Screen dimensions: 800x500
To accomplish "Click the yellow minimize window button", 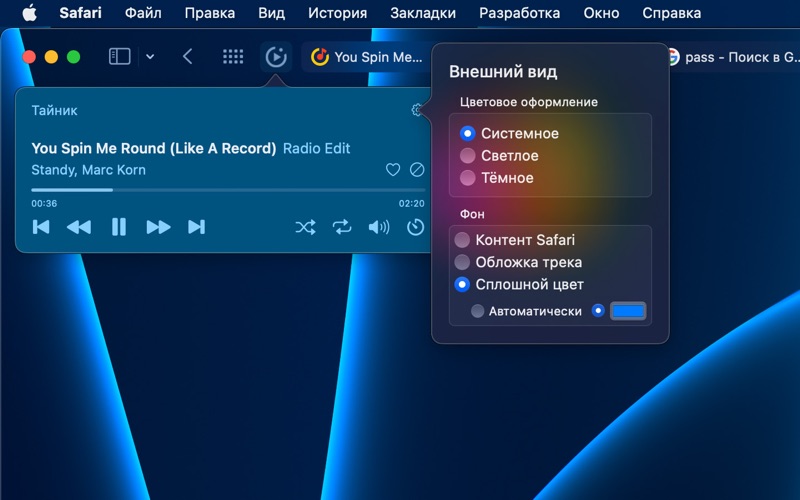I will coord(51,57).
